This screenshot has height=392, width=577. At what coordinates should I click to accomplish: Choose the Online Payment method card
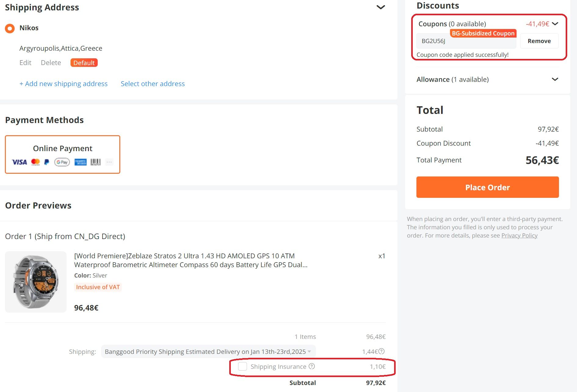63,154
